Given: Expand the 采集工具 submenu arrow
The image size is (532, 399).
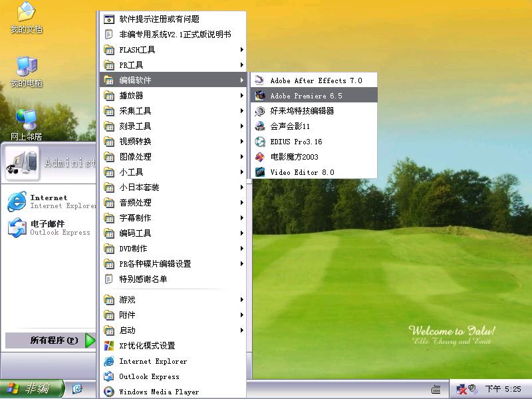Looking at the screenshot, I should [241, 110].
